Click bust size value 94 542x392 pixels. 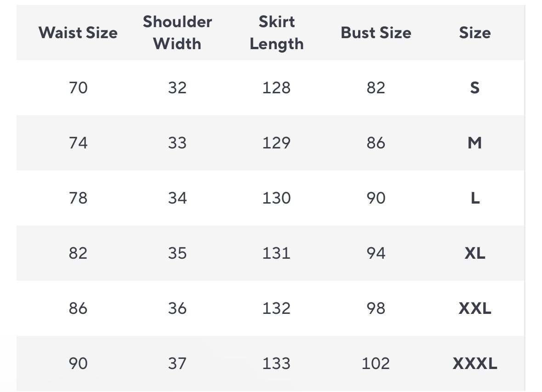(x=376, y=253)
